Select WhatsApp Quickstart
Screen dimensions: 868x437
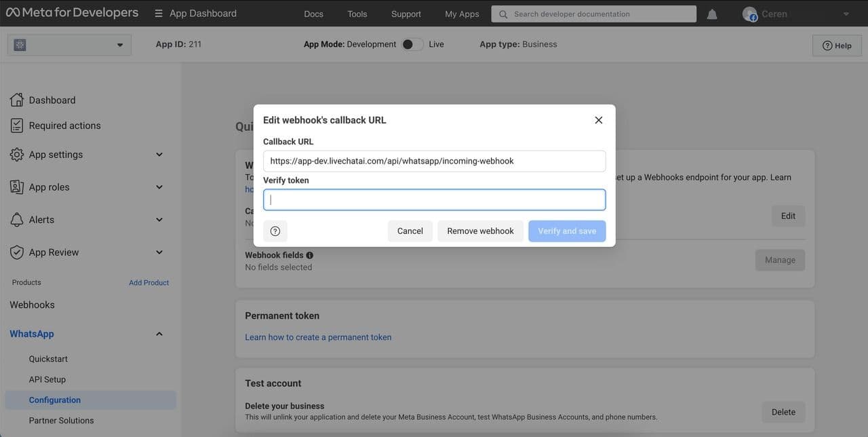pos(48,359)
